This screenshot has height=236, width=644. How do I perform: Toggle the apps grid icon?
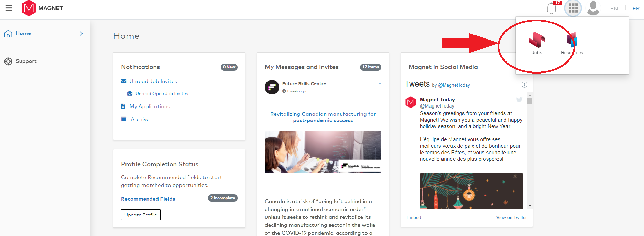coord(573,8)
